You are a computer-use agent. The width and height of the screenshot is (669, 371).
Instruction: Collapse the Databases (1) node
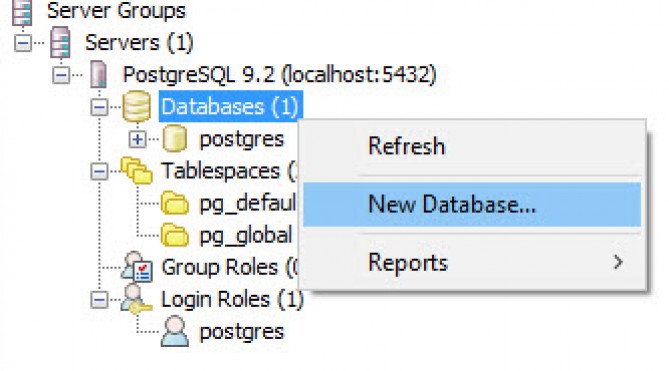tap(99, 107)
